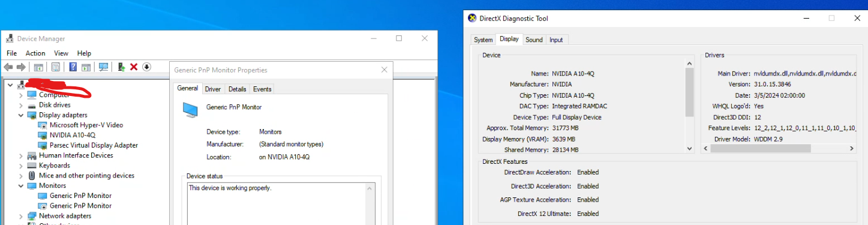Click the Approx. Total Memory value 31773 MB
The height and width of the screenshot is (225, 868).
coord(566,128)
